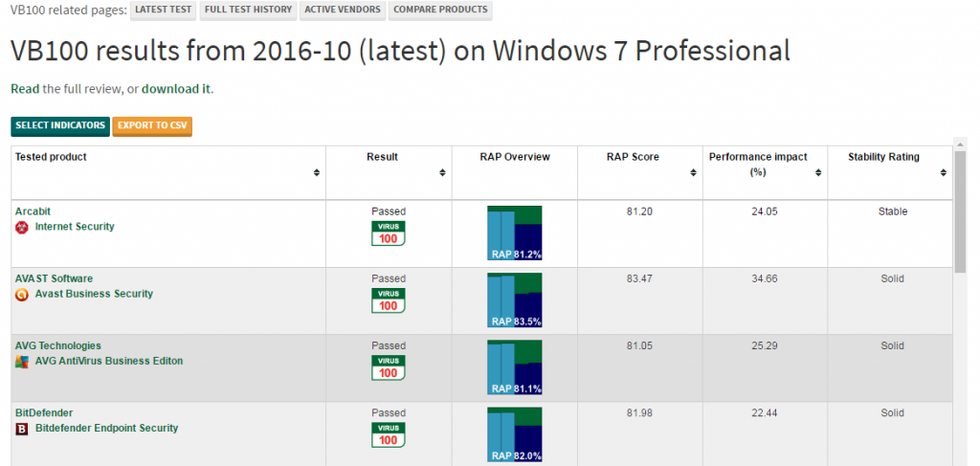Click the AVG AntiVirus product icon
This screenshot has height=466, width=980.
[x=22, y=362]
